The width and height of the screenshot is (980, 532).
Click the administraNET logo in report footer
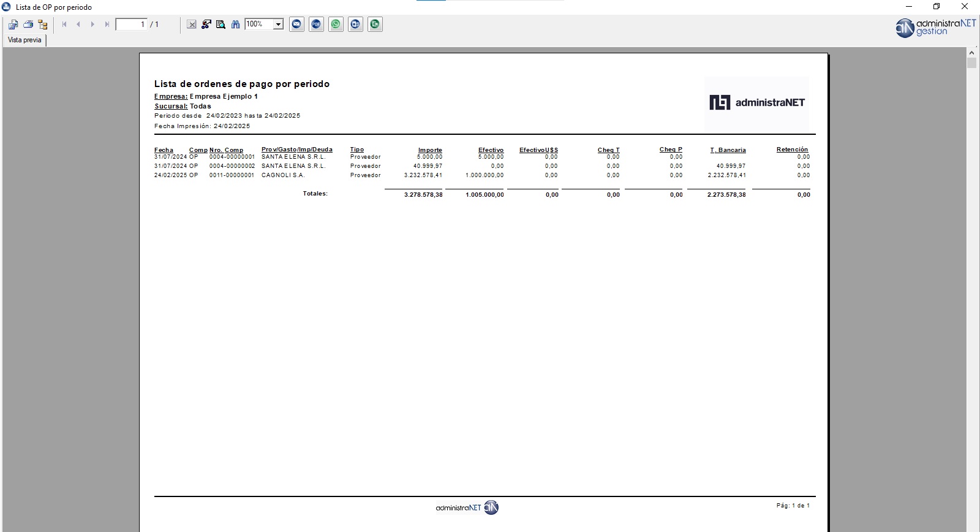[x=467, y=507]
